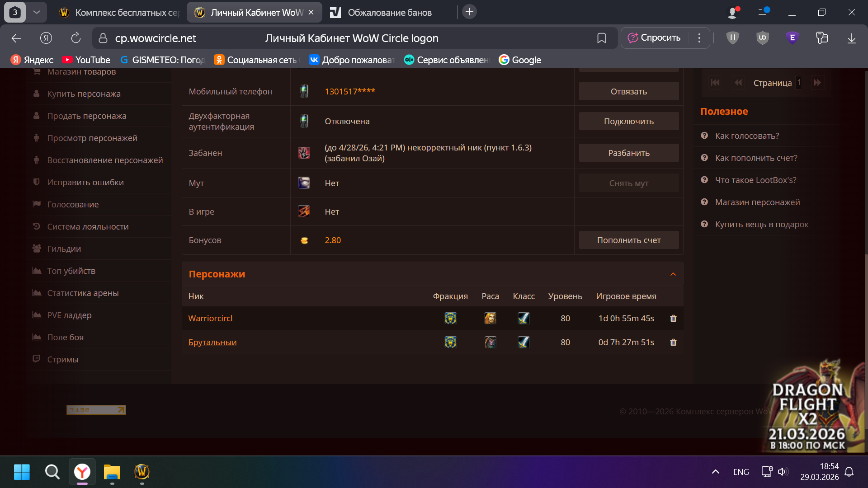Open Статистика арены sidebar item
This screenshot has height=488, width=868.
click(83, 293)
